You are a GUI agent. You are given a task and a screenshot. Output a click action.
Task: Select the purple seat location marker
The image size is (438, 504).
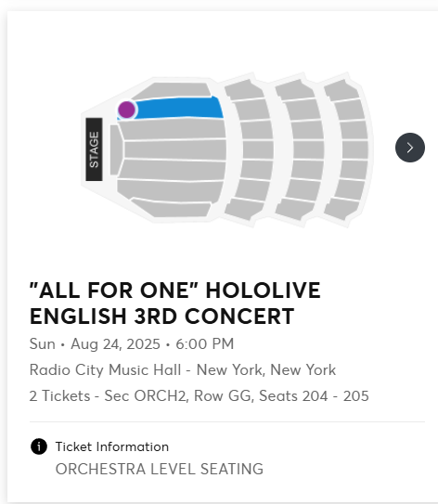[126, 110]
